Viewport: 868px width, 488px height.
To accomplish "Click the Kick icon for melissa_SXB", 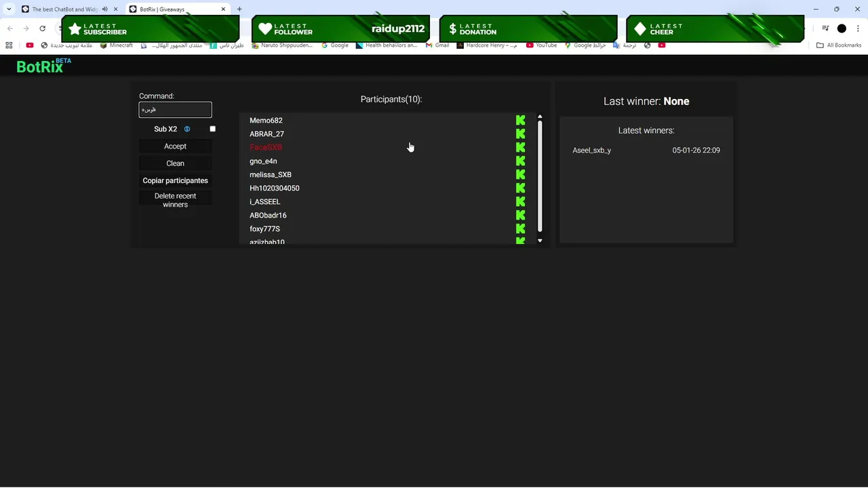I will coord(520,174).
